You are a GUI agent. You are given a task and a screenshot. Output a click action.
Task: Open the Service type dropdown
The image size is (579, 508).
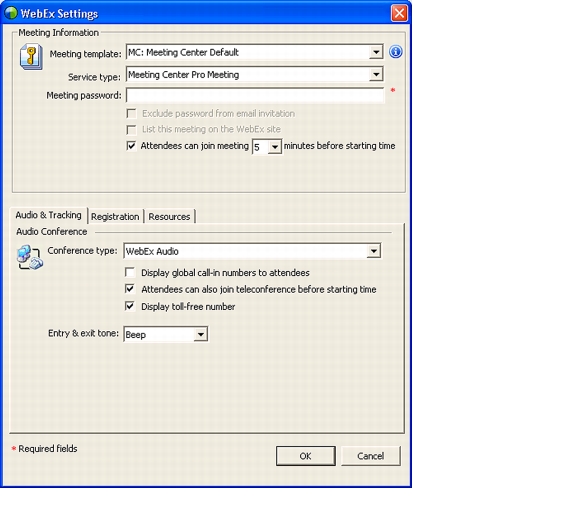point(376,75)
